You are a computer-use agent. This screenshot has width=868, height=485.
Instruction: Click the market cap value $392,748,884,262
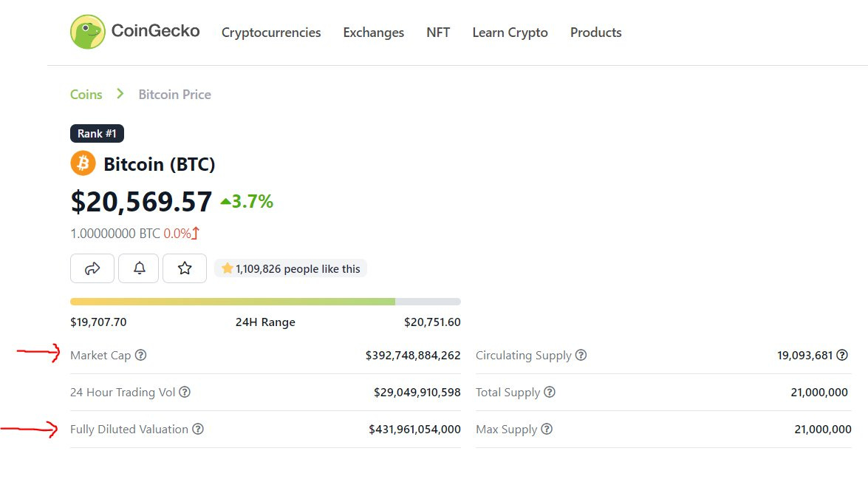pos(413,356)
